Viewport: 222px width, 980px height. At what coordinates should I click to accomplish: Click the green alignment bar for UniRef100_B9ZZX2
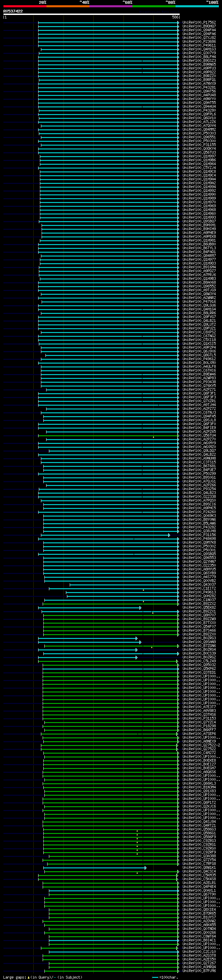(111, 604)
